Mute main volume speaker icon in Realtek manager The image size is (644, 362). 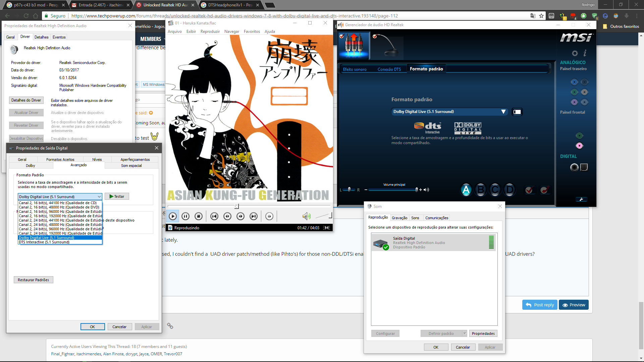[x=426, y=190]
